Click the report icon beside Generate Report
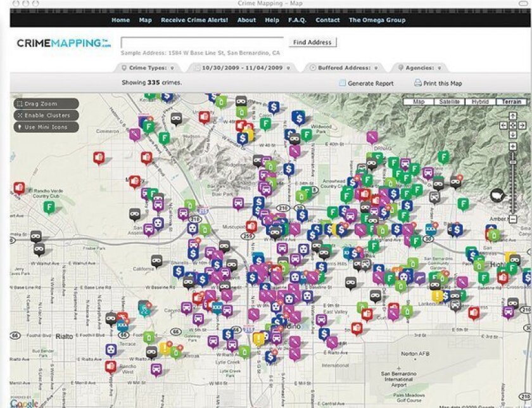Image resolution: width=532 pixels, height=408 pixels. click(343, 83)
